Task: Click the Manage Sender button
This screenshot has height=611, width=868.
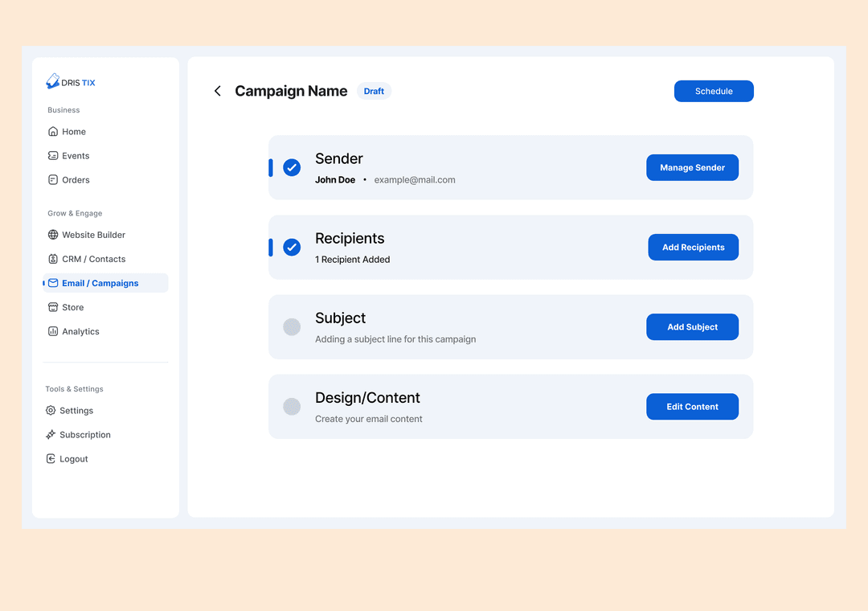Action: point(692,167)
